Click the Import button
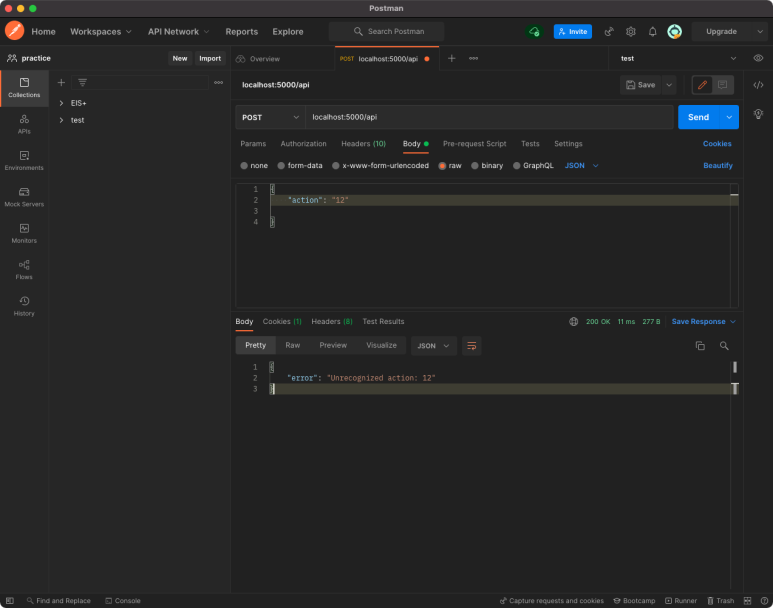 point(210,58)
